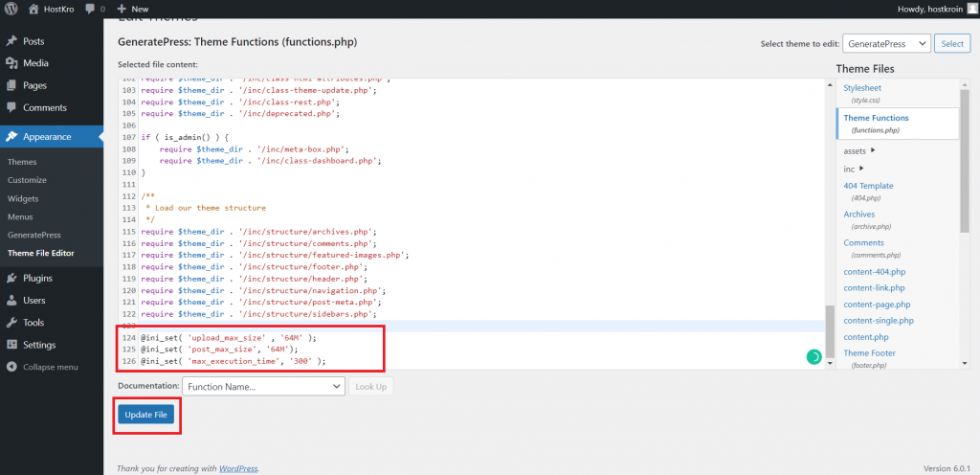Open the WordPress logo menu
Viewport: 980px width, 475px height.
[11, 9]
